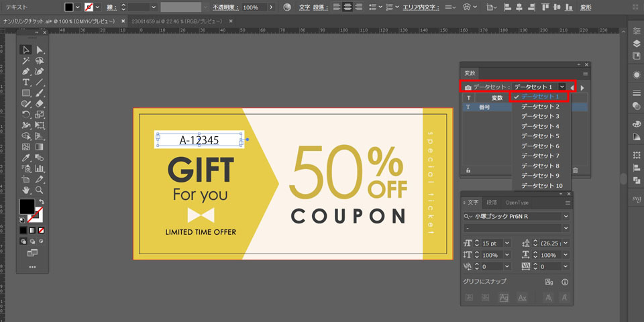Go to the next data set arrow
644x322 pixels.
[582, 87]
